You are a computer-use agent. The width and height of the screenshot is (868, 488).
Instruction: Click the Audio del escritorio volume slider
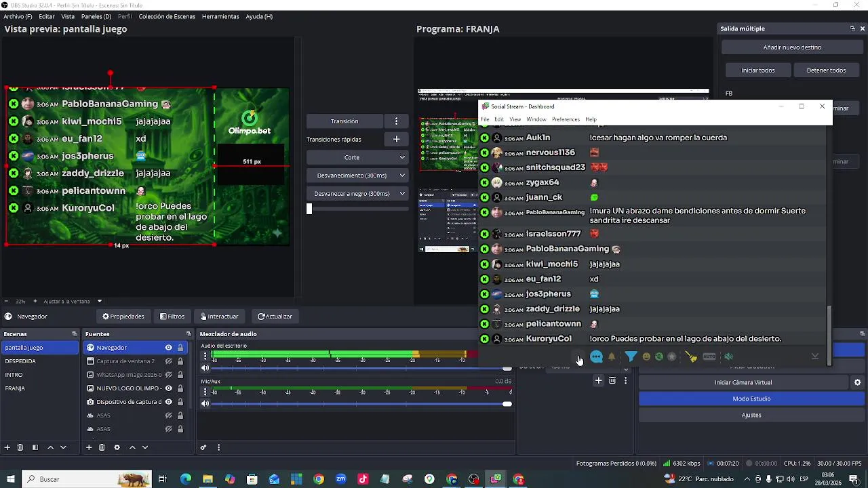(362, 368)
